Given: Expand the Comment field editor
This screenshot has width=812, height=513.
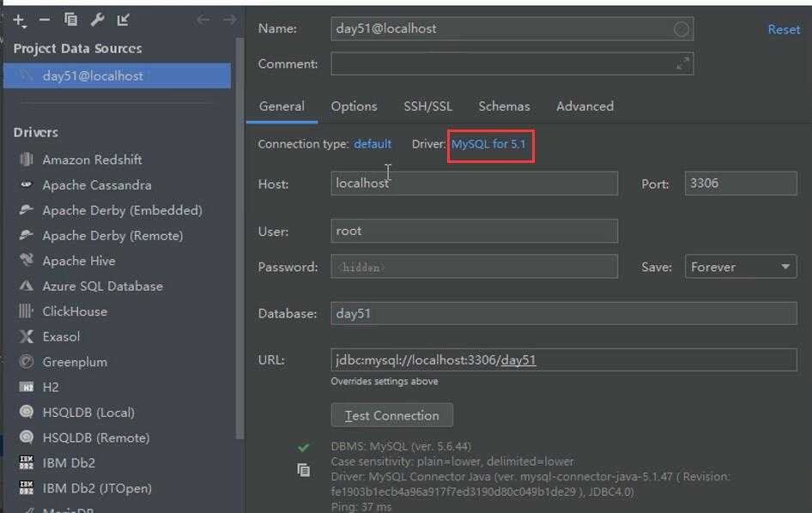Looking at the screenshot, I should (x=682, y=63).
